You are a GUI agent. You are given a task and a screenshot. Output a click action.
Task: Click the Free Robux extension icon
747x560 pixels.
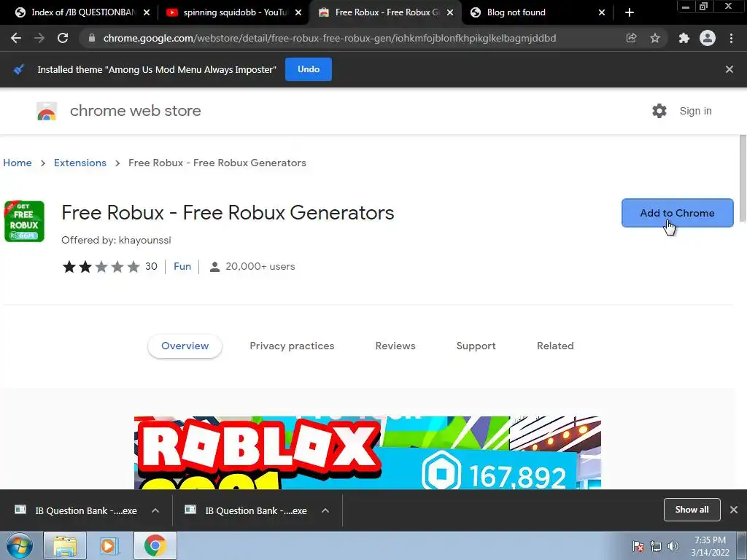pyautogui.click(x=24, y=222)
